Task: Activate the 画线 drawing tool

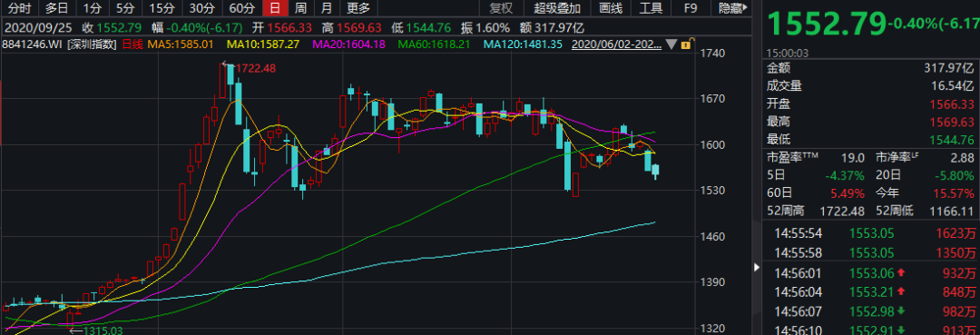Action: pos(611,8)
